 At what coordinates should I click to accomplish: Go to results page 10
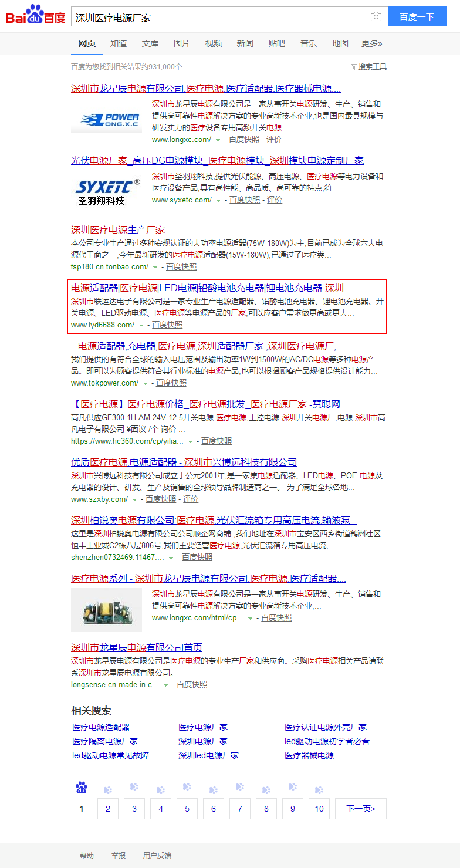click(x=319, y=809)
